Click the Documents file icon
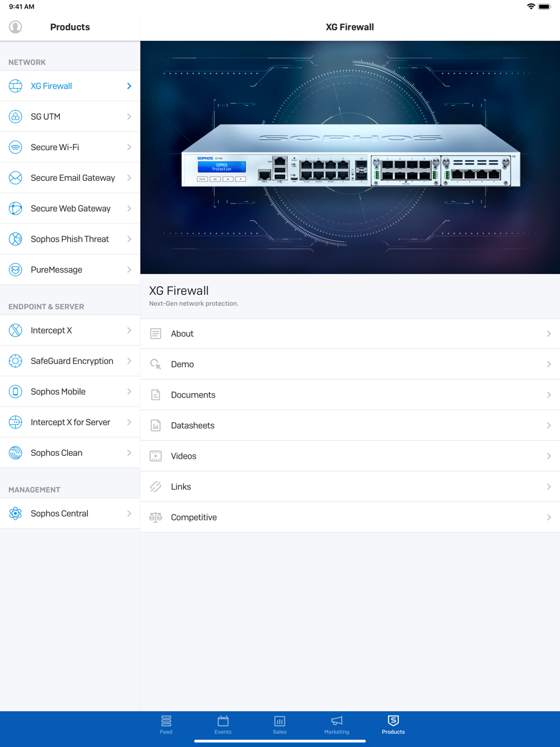Image resolution: width=560 pixels, height=747 pixels. point(156,395)
